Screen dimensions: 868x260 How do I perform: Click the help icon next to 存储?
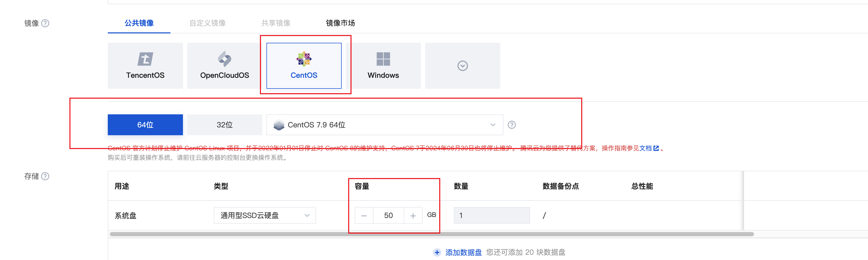pos(45,176)
